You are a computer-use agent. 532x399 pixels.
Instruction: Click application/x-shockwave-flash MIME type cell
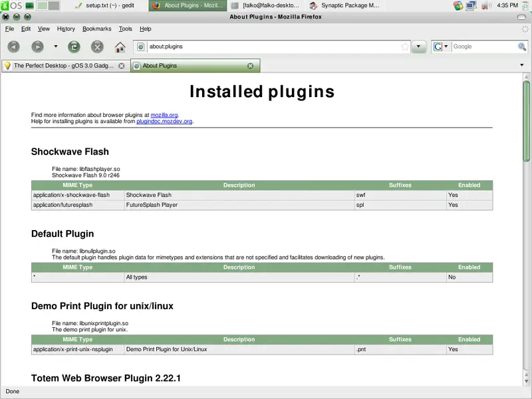78,195
